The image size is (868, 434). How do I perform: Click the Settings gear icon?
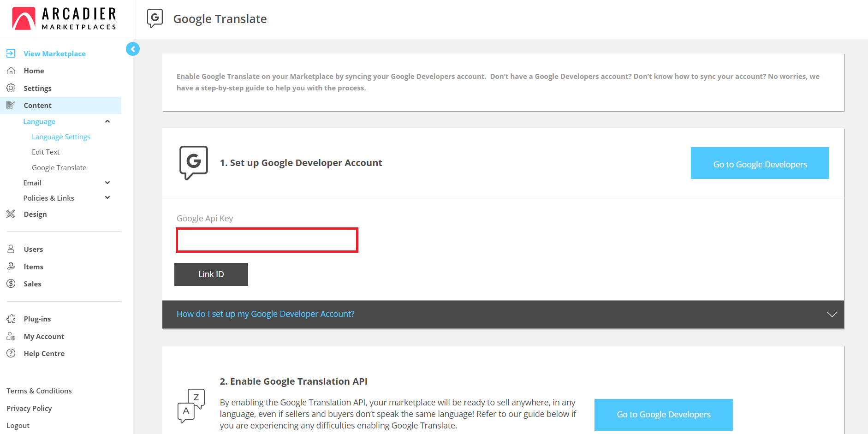[x=11, y=88]
